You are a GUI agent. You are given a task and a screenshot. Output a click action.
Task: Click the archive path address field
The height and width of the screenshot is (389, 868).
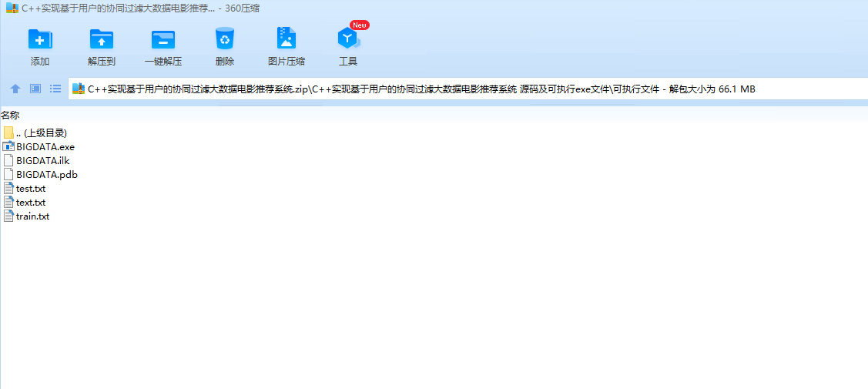pos(468,89)
